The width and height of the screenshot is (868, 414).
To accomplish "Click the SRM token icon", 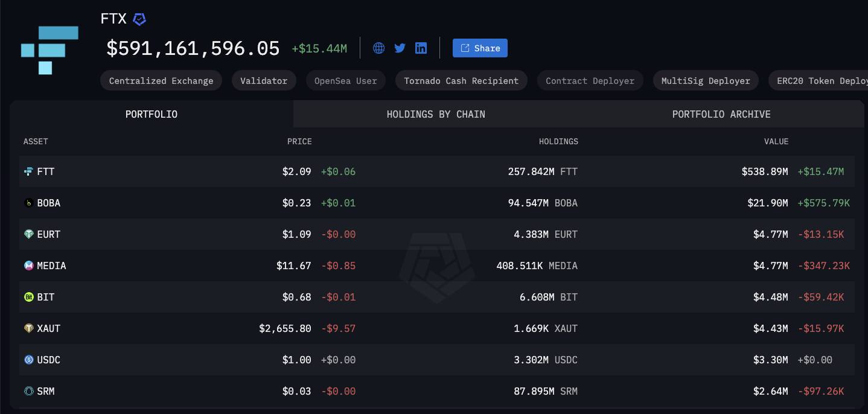I will [x=28, y=391].
